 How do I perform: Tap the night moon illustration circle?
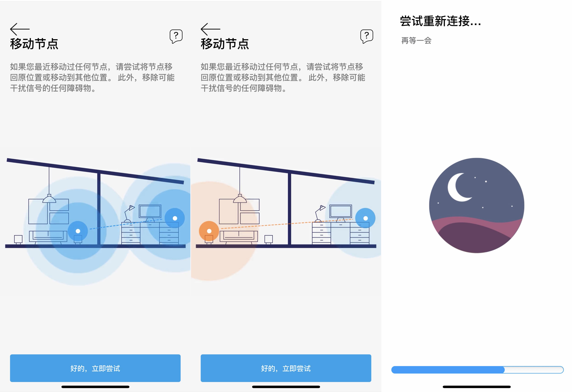click(477, 205)
